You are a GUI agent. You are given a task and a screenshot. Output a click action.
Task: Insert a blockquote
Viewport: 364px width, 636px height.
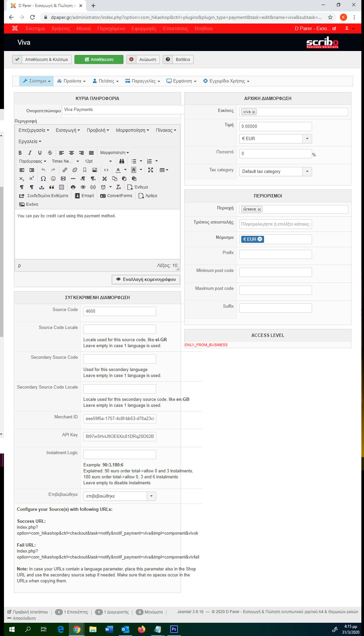click(x=52, y=187)
